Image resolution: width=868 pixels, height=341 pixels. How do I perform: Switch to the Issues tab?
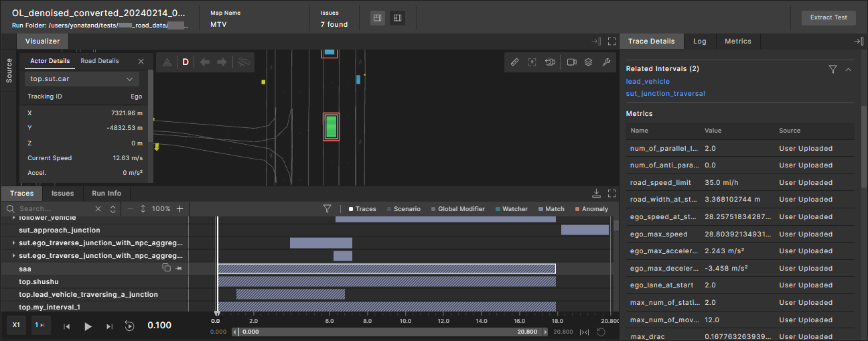point(62,194)
